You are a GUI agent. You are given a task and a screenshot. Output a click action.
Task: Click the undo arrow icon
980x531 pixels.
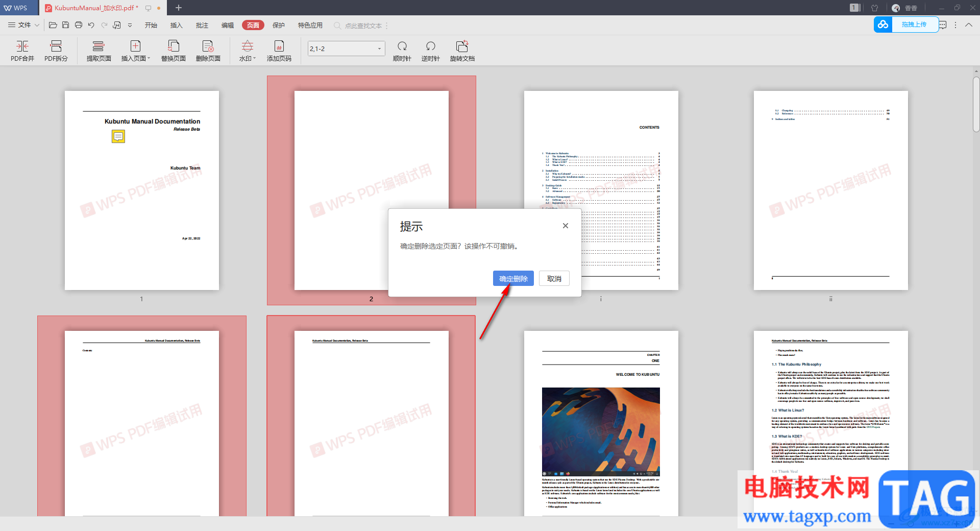coord(91,25)
